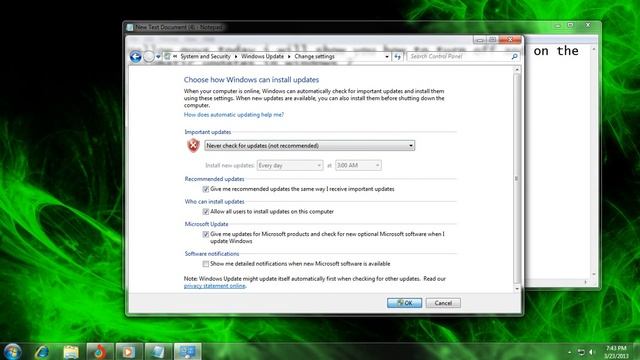Click the settings page scrollbar down arrow
The image size is (640, 360).
point(517,289)
